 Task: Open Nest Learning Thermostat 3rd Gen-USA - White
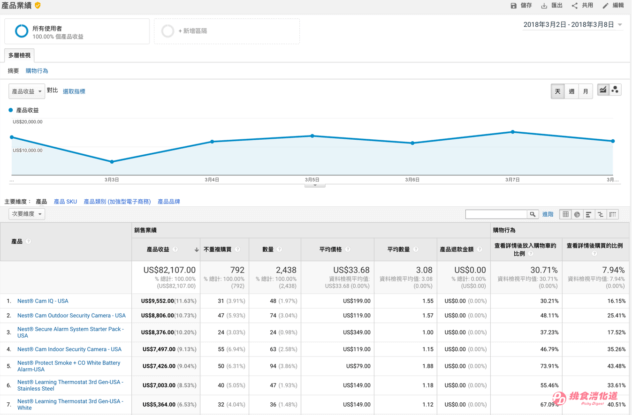(70, 405)
